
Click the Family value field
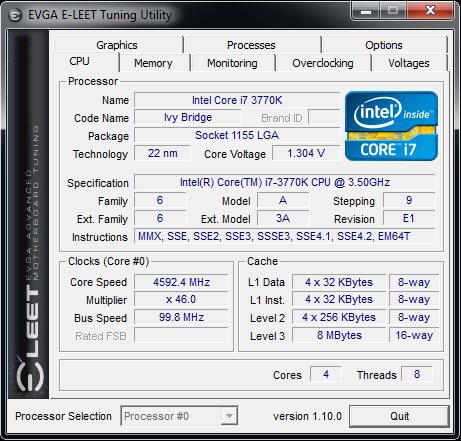(x=160, y=200)
